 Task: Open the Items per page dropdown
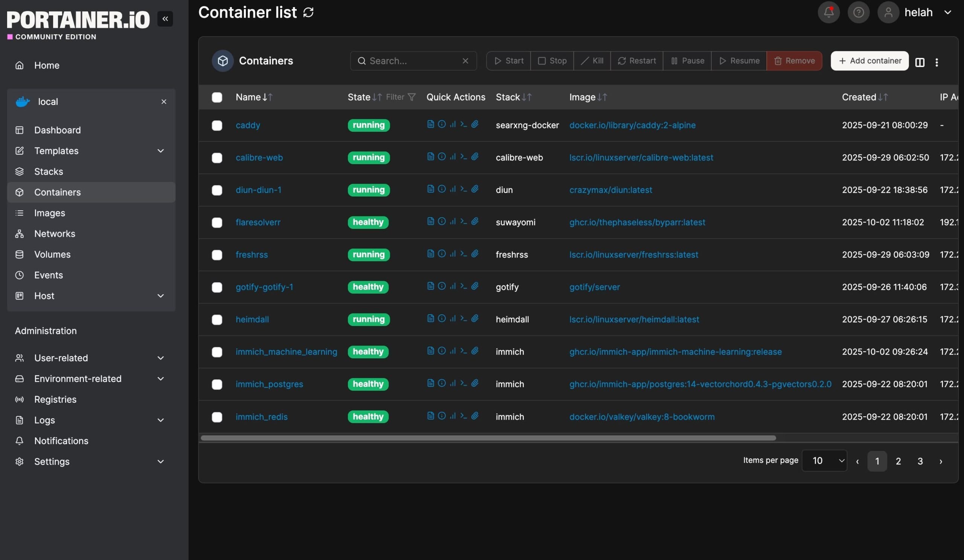coord(824,461)
